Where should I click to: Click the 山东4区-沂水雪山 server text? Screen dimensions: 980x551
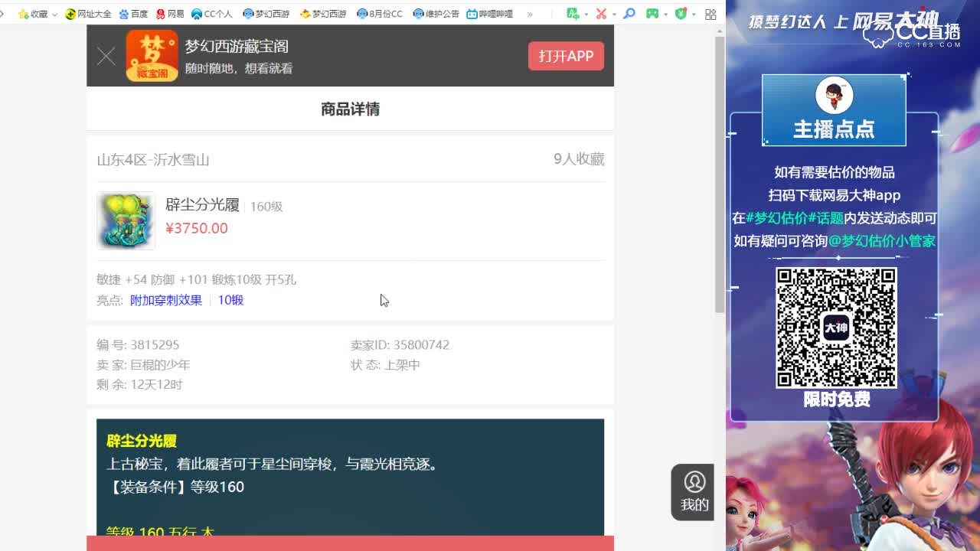click(153, 159)
